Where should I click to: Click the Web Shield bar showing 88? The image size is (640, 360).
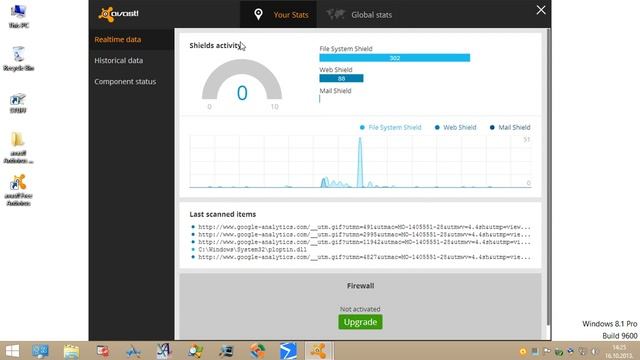pyautogui.click(x=341, y=78)
